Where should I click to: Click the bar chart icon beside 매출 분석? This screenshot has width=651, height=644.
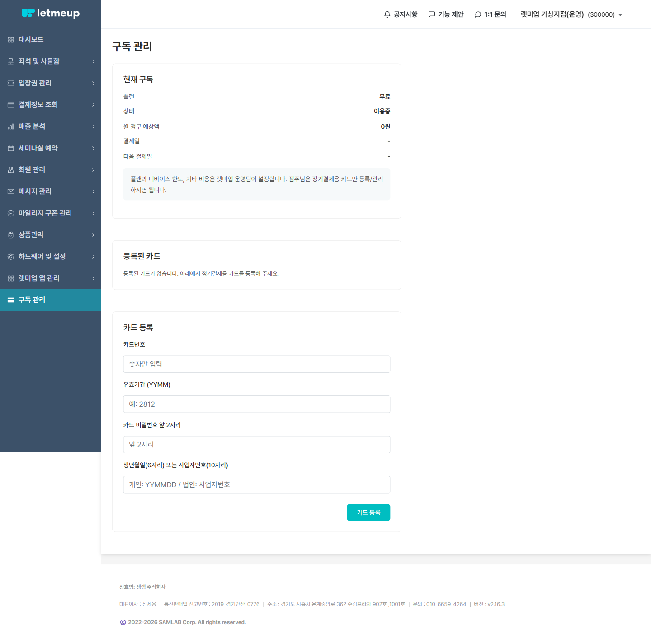coord(11,127)
